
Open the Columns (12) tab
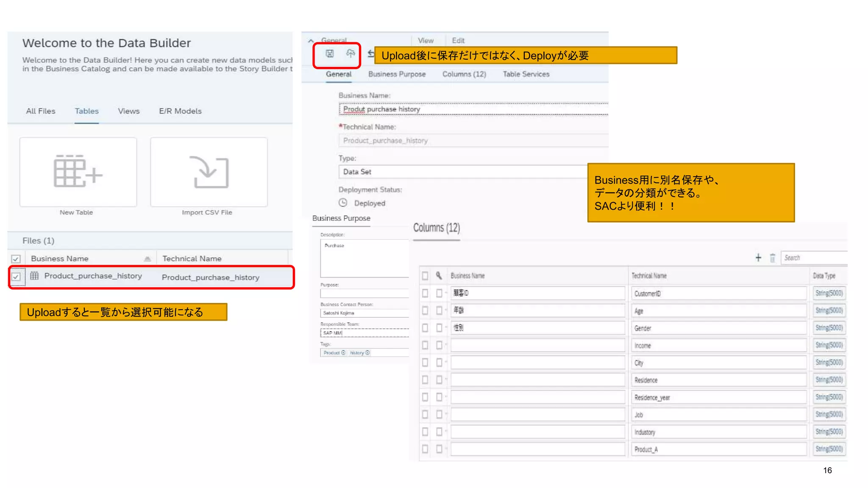464,74
